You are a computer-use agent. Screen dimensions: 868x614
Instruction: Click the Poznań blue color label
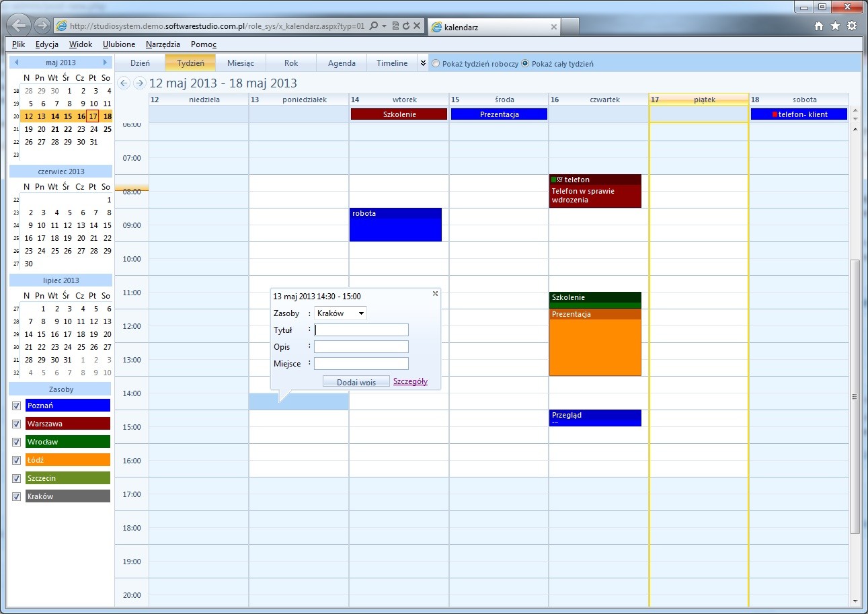68,406
